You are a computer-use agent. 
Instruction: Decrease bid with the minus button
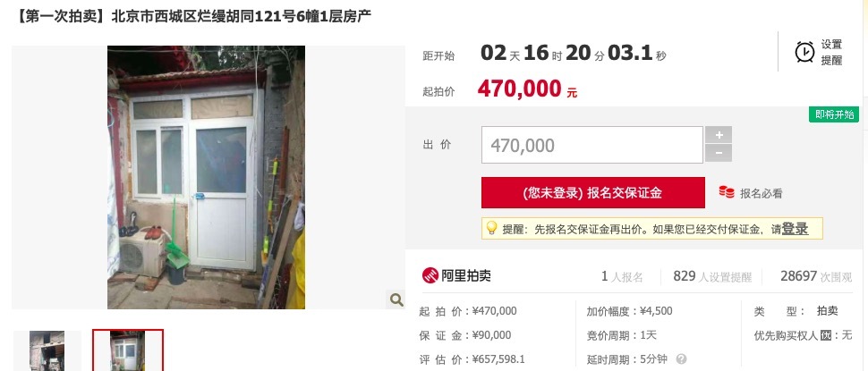[x=719, y=153]
